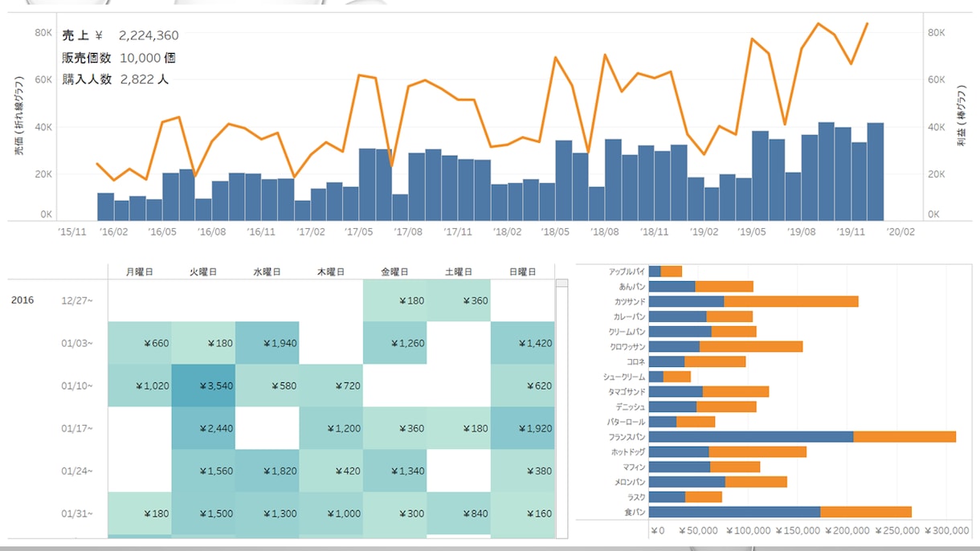Click the orange segment of カツサンド bar
The width and height of the screenshot is (980, 551).
pos(791,301)
